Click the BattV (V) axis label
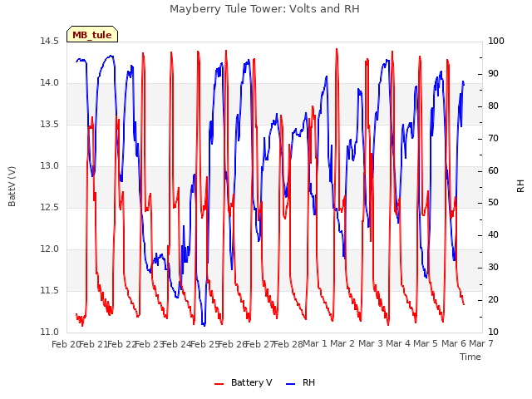Screen dimensions: 532x399 12,186
